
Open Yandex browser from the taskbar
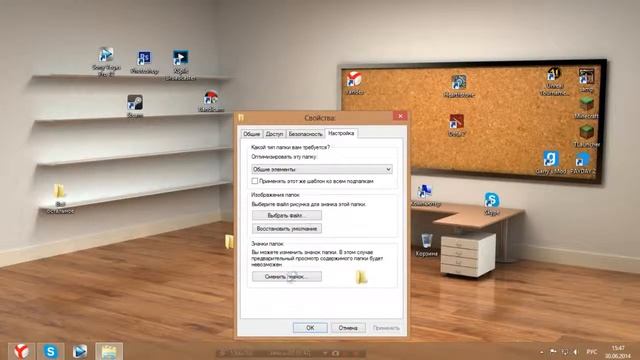pyautogui.click(x=21, y=351)
